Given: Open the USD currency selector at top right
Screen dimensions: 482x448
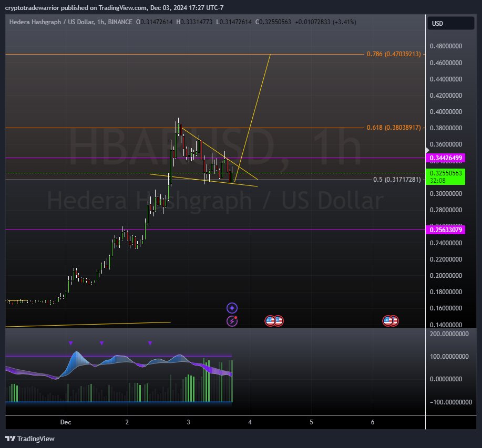Looking at the screenshot, I should coord(451,23).
